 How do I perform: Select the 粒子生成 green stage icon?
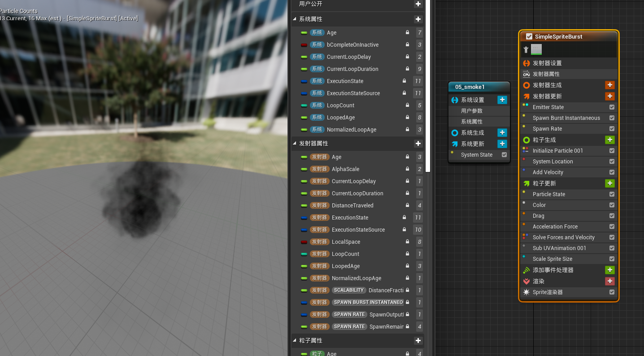[527, 140]
